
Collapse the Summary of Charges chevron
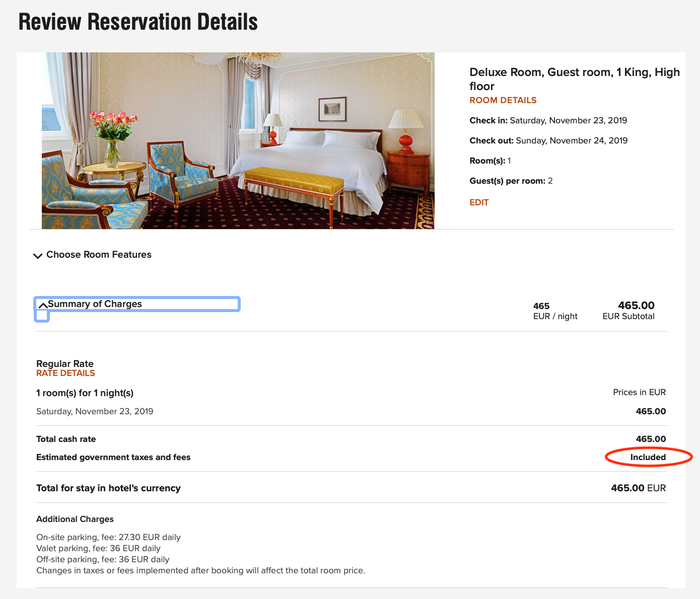(43, 305)
